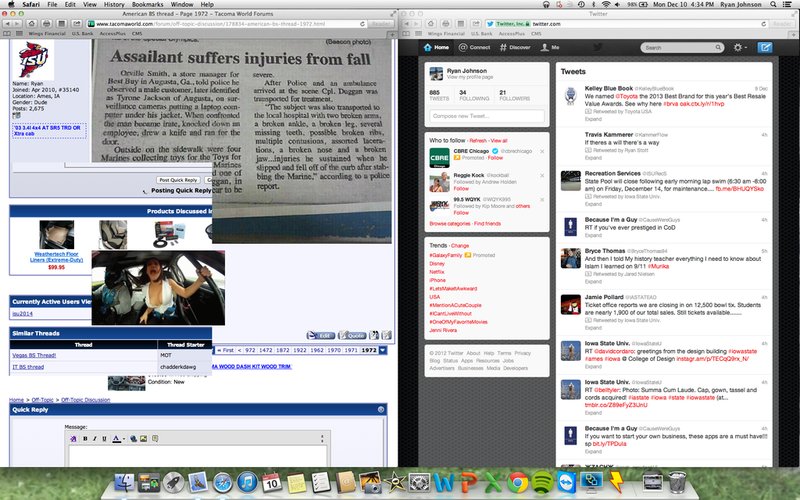Image resolution: width=800 pixels, height=500 pixels.
Task: Open the Safari File menu
Action: [x=52, y=4]
